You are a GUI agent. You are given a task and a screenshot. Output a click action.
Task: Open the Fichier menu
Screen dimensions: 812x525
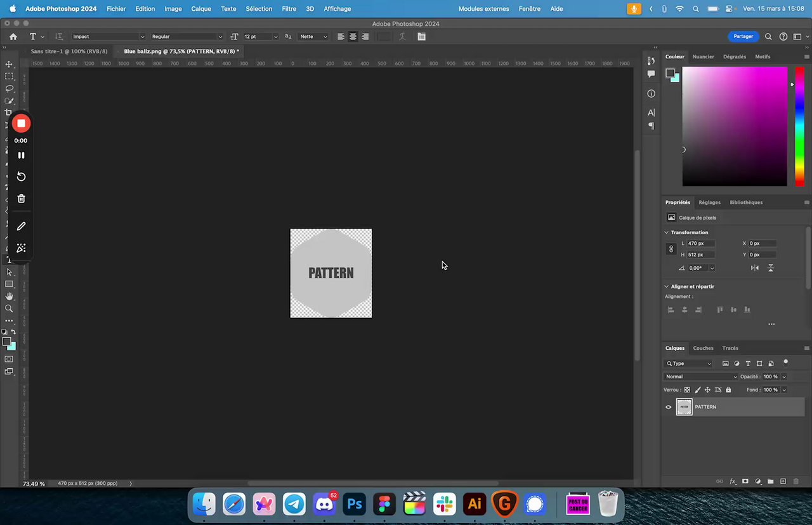tap(116, 9)
